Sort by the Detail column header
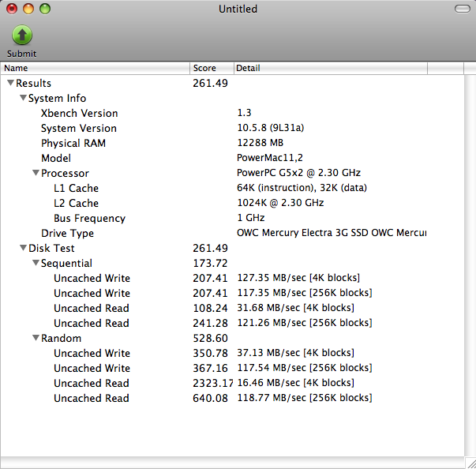476x469 pixels. click(x=331, y=68)
